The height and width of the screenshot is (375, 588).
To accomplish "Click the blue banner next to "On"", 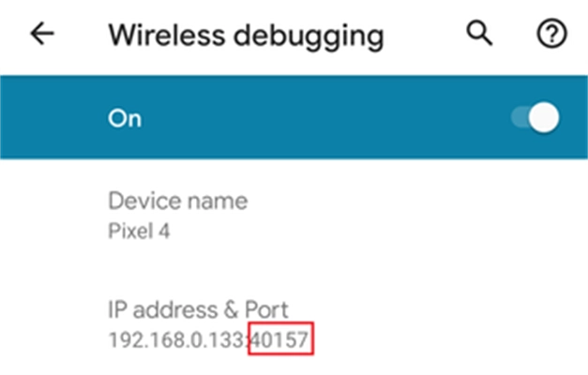I will [319, 119].
